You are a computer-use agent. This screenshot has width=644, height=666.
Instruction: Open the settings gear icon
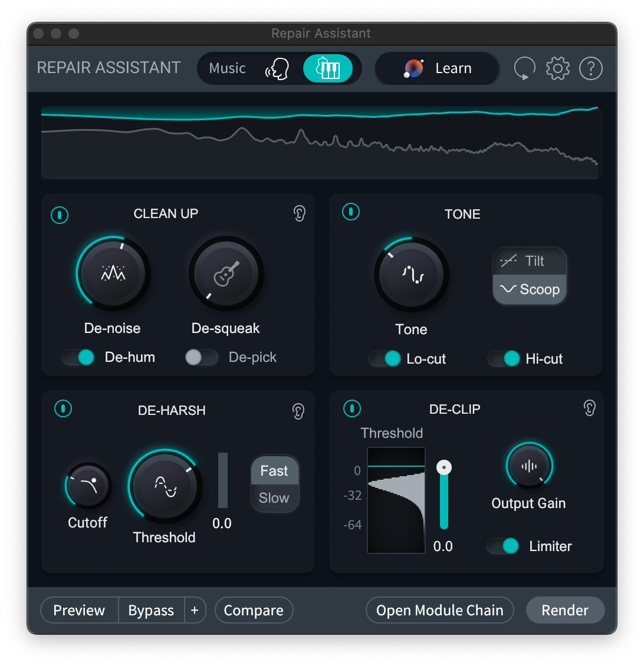[x=557, y=68]
